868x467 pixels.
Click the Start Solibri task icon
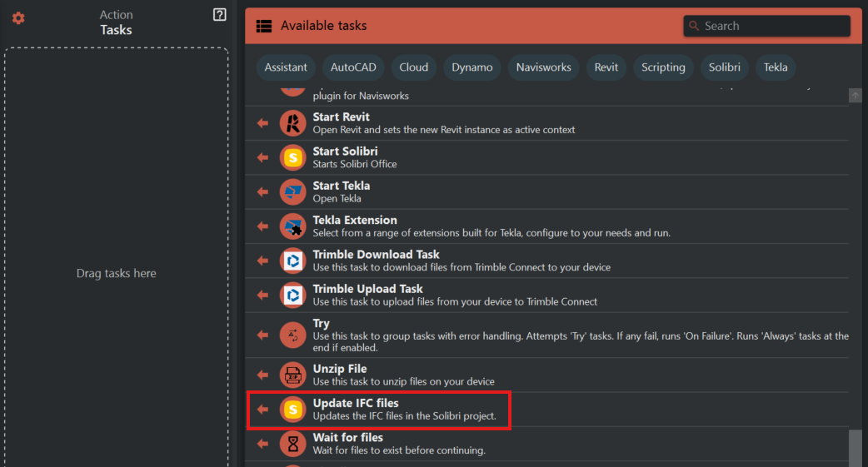(x=292, y=157)
